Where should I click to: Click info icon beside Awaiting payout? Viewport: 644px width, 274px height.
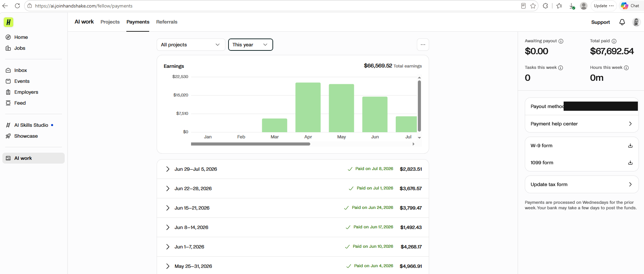point(561,41)
